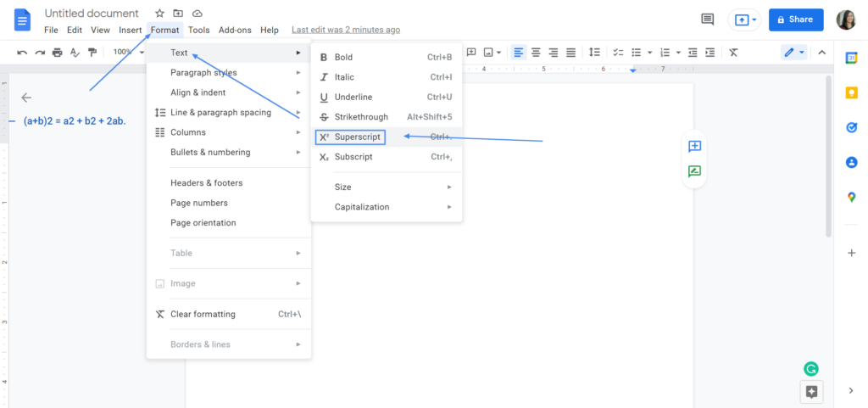Open the editing mode pencil dropdown

tap(793, 53)
